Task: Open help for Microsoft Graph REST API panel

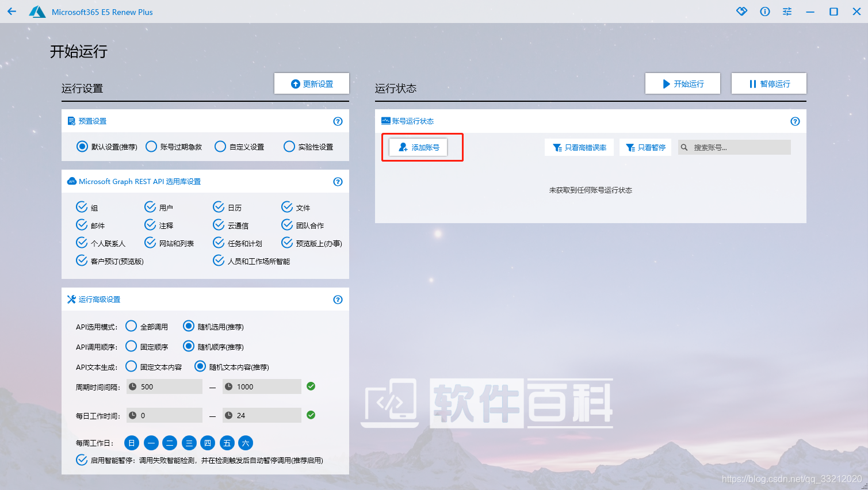Action: click(338, 182)
